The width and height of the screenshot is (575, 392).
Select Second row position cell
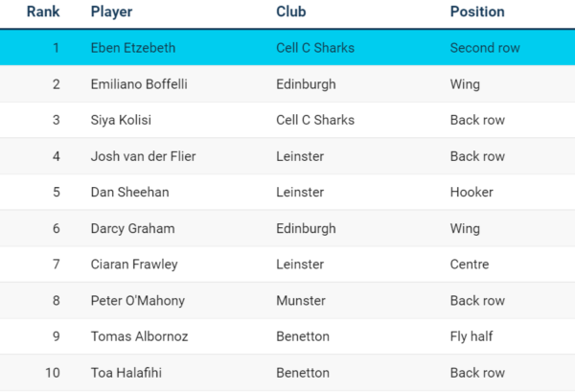(x=485, y=48)
